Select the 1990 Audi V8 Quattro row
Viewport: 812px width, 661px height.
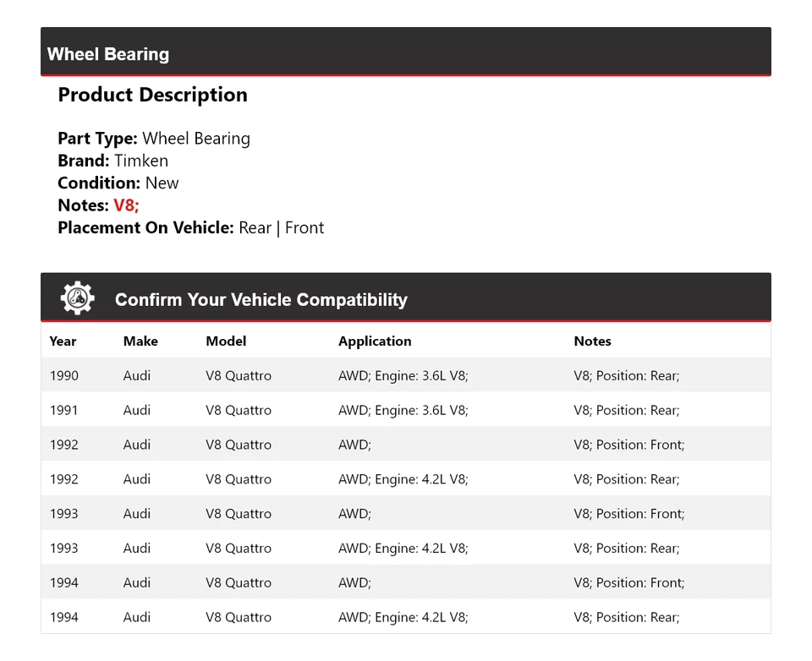point(405,375)
